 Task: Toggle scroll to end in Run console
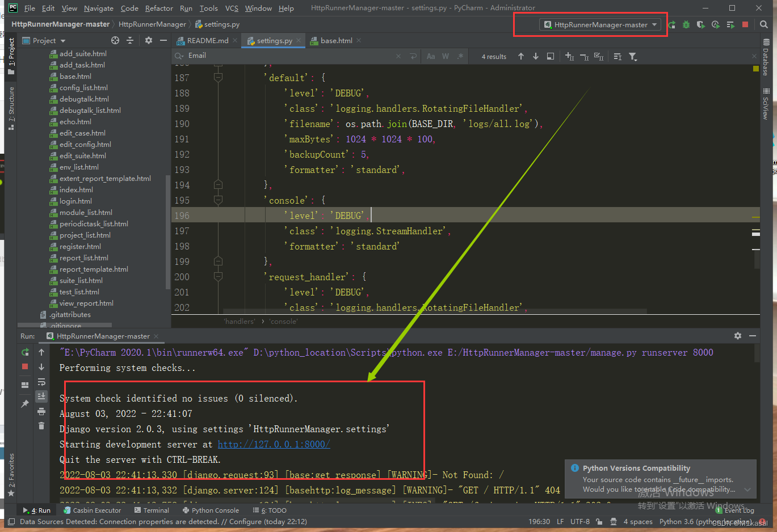(x=41, y=396)
